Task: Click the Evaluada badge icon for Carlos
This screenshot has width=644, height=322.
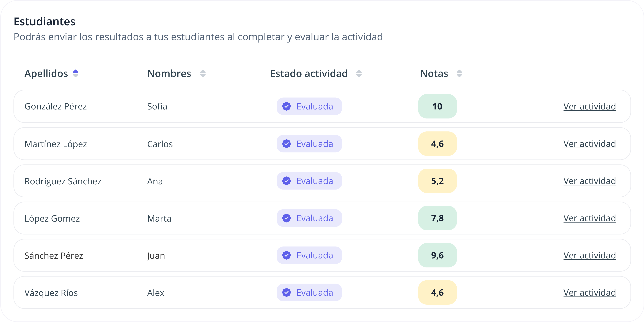Action: pyautogui.click(x=287, y=144)
